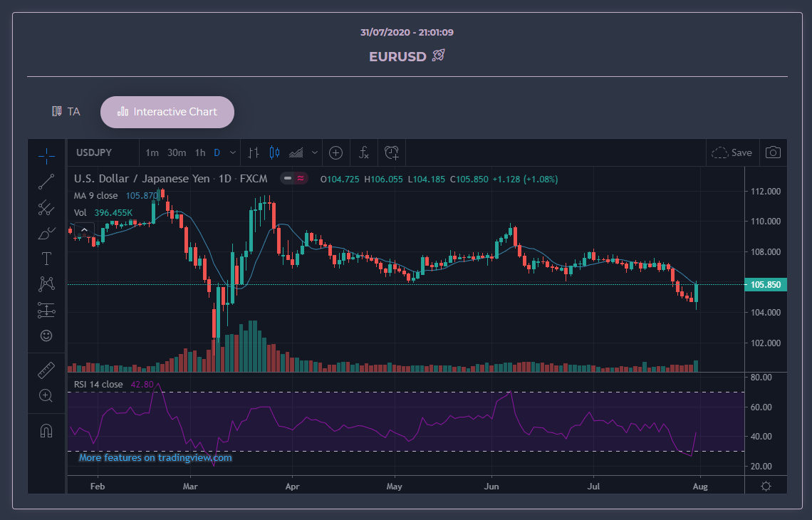Activate the measure ruler tool
The width and height of the screenshot is (812, 520).
46,370
